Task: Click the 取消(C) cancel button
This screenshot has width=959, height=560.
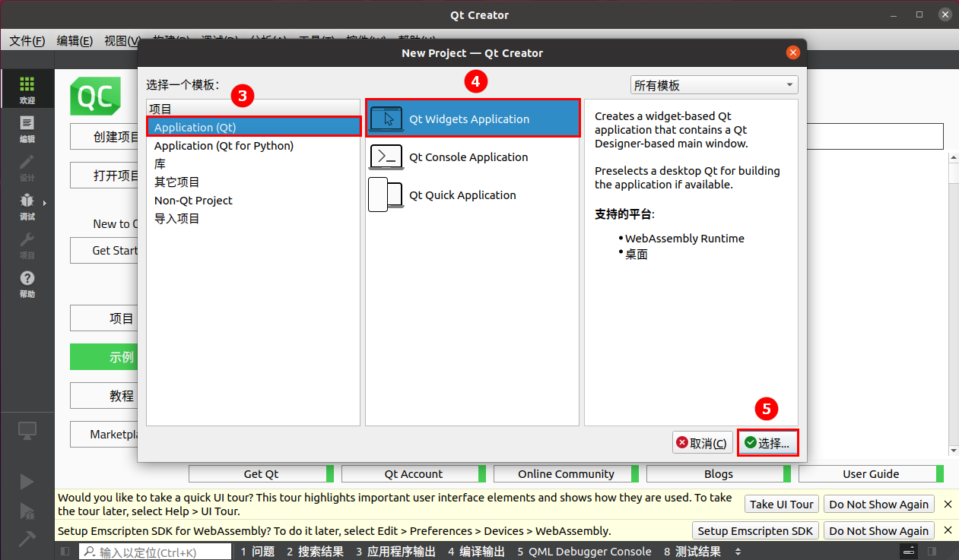Action: click(702, 443)
